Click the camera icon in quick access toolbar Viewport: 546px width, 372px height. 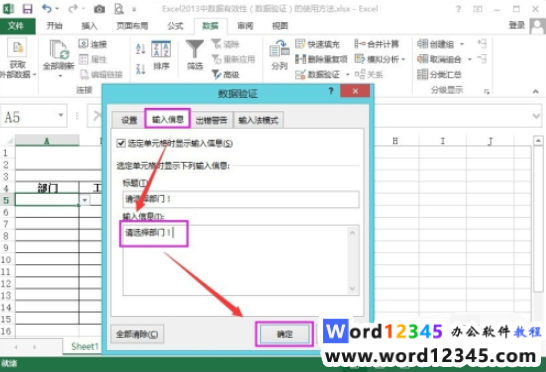[99, 9]
